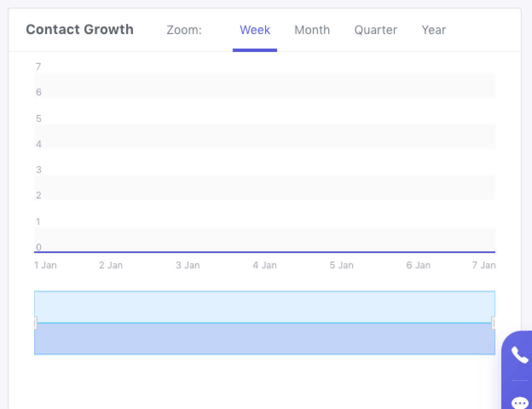This screenshot has width=532, height=409.
Task: Click the 1 Jan axis label
Action: (45, 265)
